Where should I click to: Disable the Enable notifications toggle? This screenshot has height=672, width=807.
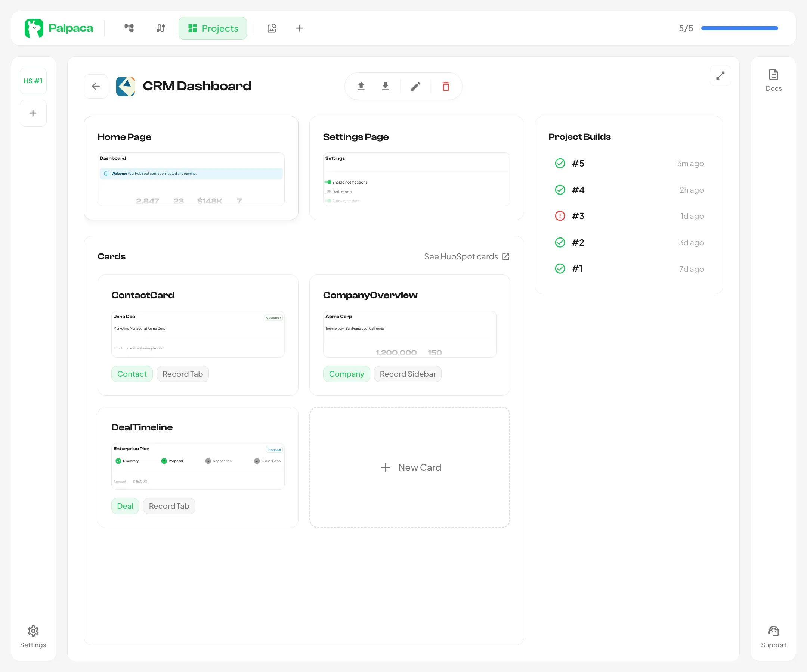(328, 182)
